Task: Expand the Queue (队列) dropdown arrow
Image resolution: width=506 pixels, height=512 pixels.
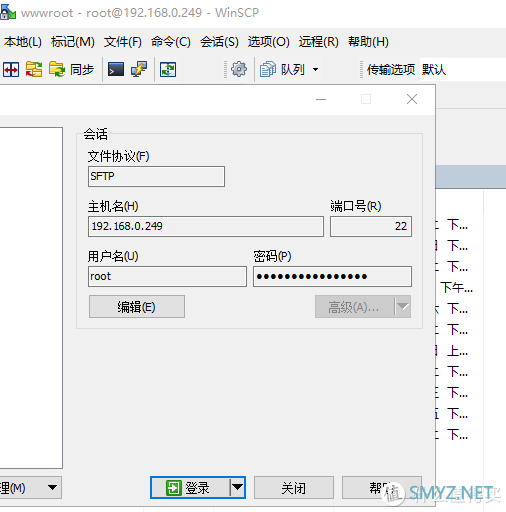Action: [x=315, y=70]
